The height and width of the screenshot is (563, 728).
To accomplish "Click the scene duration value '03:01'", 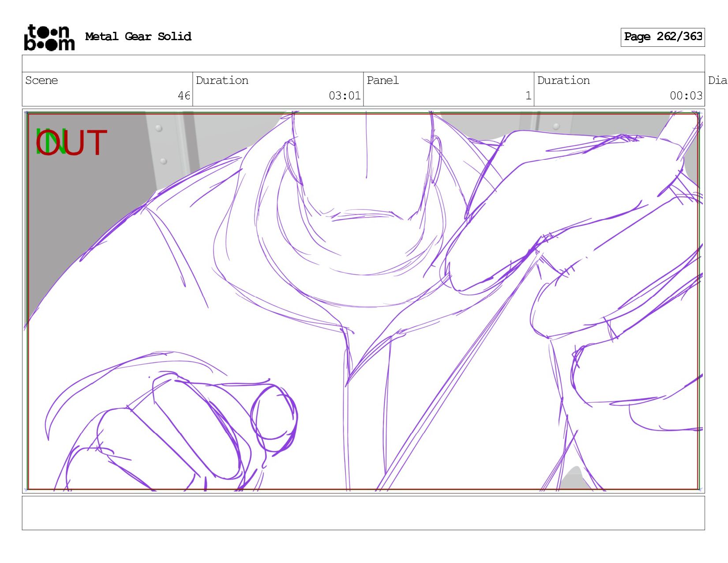I will pyautogui.click(x=345, y=96).
